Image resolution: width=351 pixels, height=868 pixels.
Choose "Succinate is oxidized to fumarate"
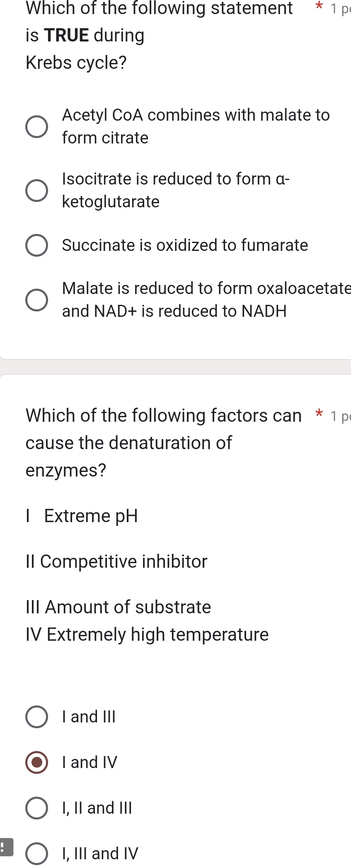pos(36,245)
